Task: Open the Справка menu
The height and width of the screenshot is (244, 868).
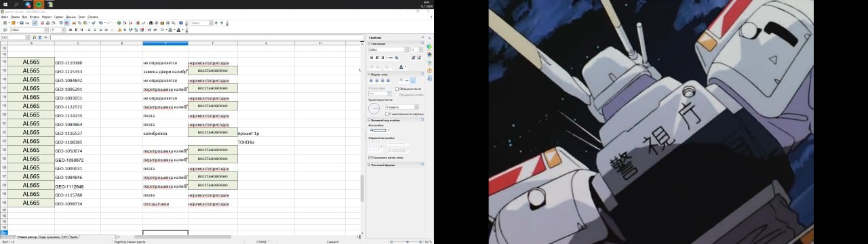Action: 93,16
